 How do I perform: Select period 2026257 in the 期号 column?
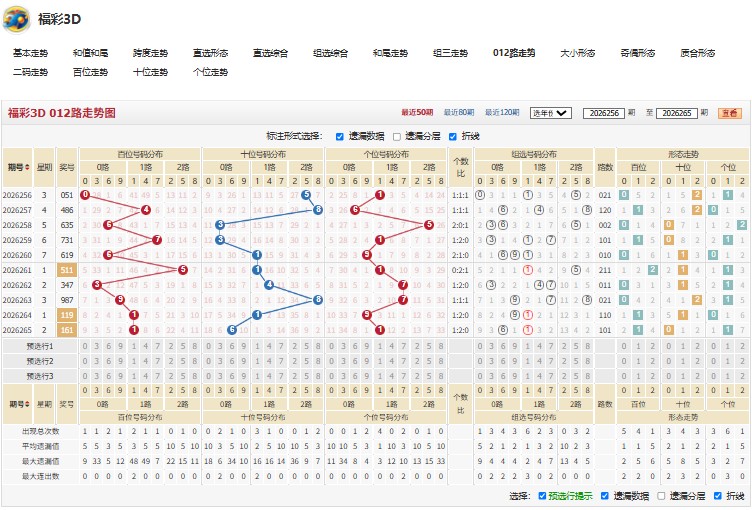point(17,210)
